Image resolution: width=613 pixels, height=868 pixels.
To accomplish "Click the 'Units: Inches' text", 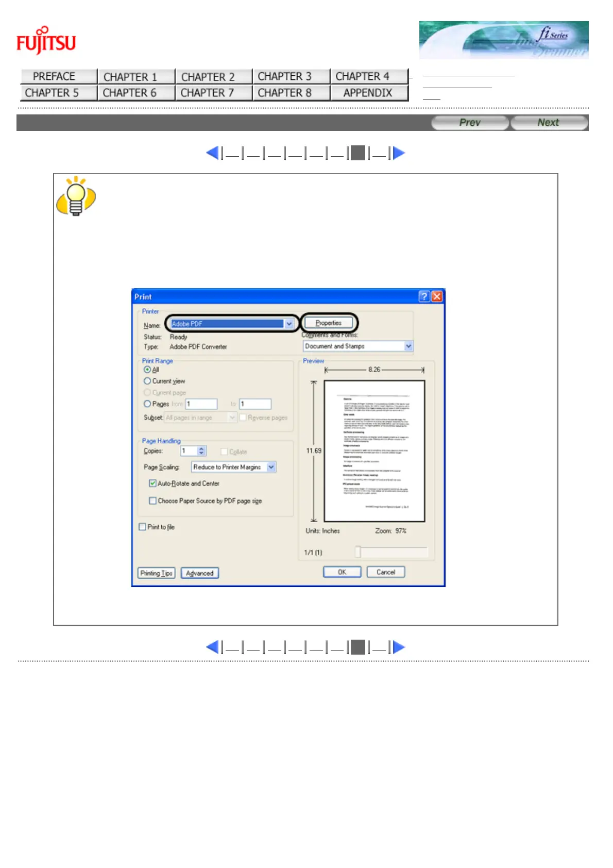I will [x=323, y=531].
